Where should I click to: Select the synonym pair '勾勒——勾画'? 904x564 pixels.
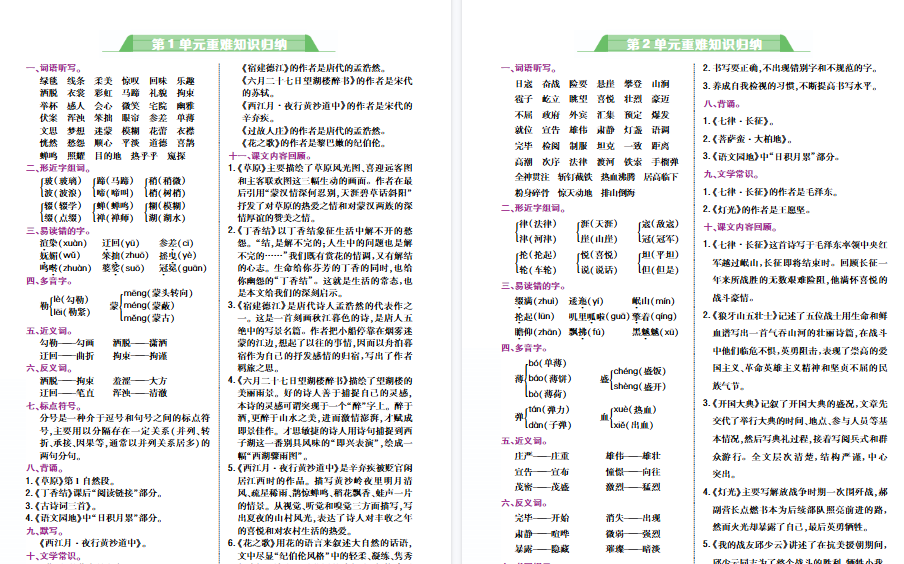[67, 343]
